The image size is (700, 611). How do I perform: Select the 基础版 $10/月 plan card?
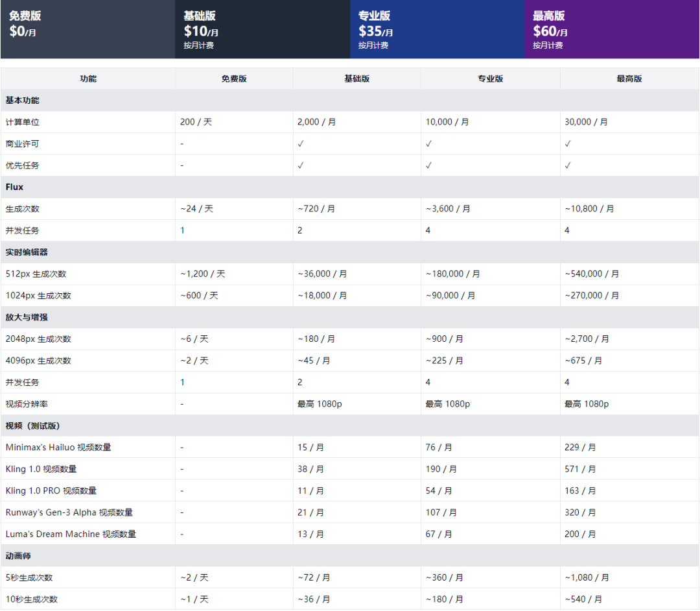click(x=262, y=29)
